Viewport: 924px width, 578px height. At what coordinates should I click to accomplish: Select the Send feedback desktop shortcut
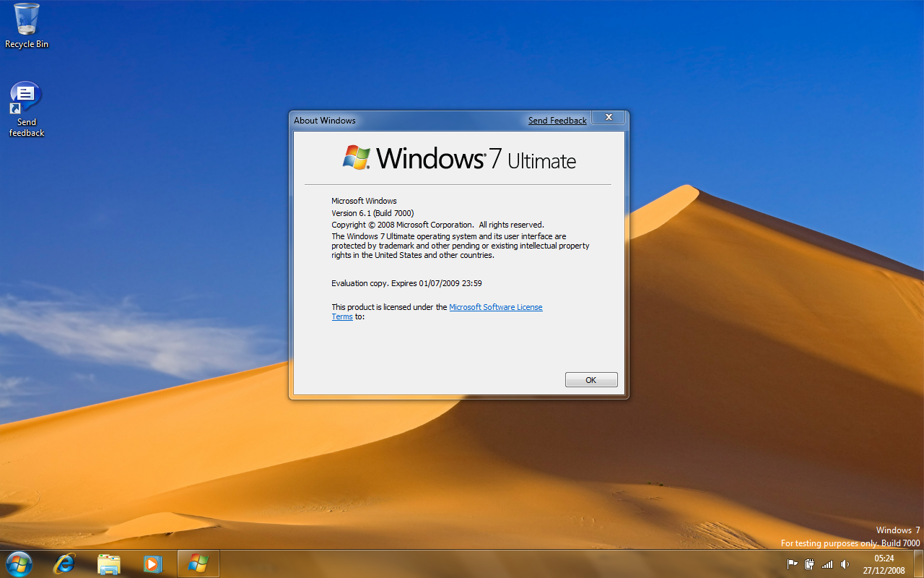click(x=27, y=109)
